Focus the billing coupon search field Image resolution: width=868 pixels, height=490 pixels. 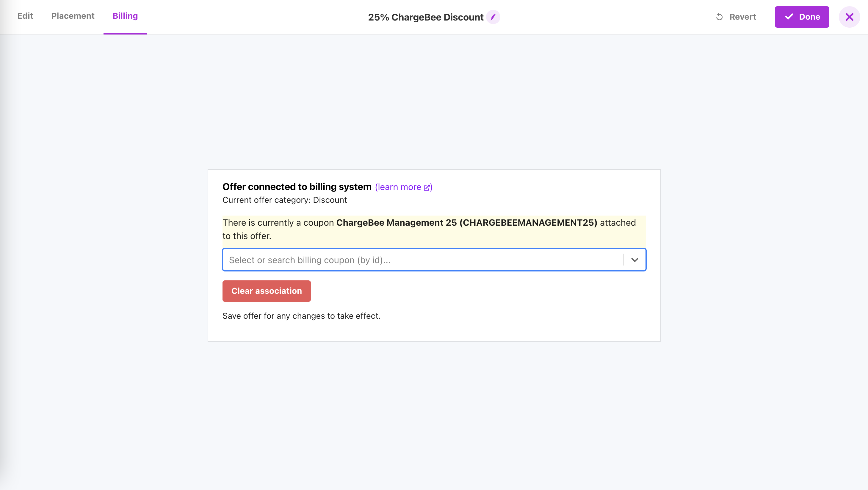pos(421,260)
